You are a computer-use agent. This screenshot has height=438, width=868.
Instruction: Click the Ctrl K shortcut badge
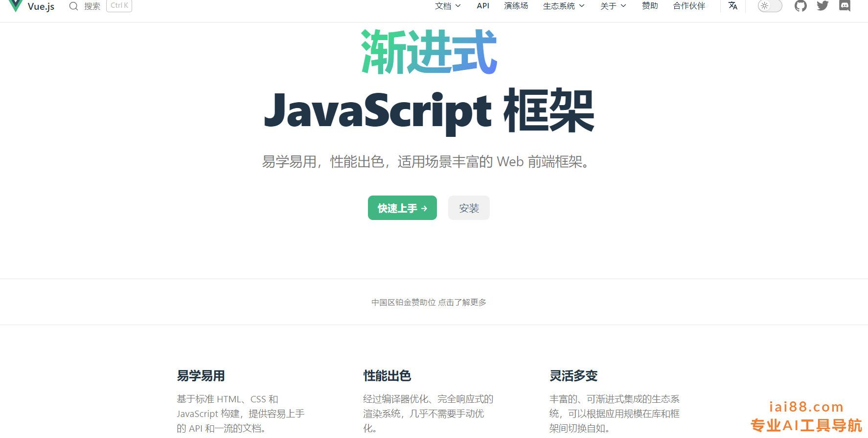(x=119, y=6)
